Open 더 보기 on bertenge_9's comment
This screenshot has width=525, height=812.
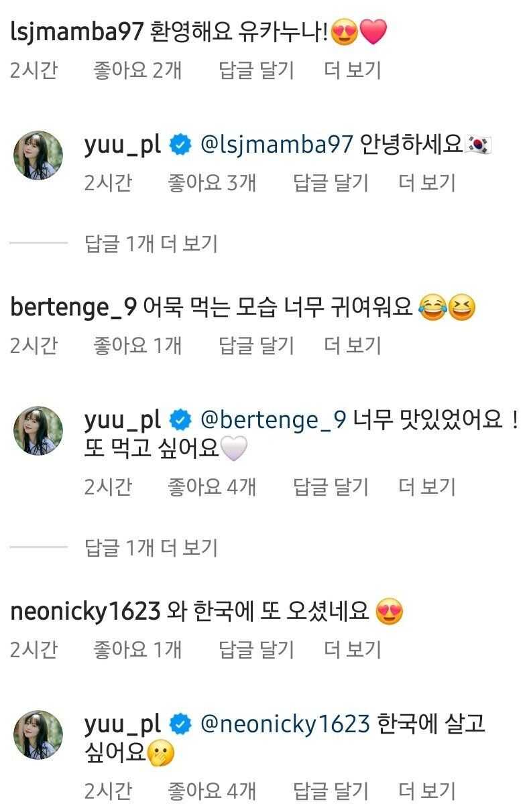(353, 346)
